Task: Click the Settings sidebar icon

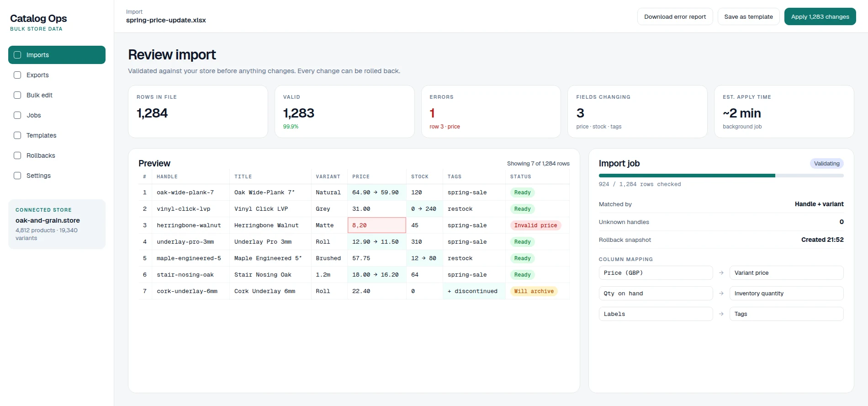Action: pos(17,176)
